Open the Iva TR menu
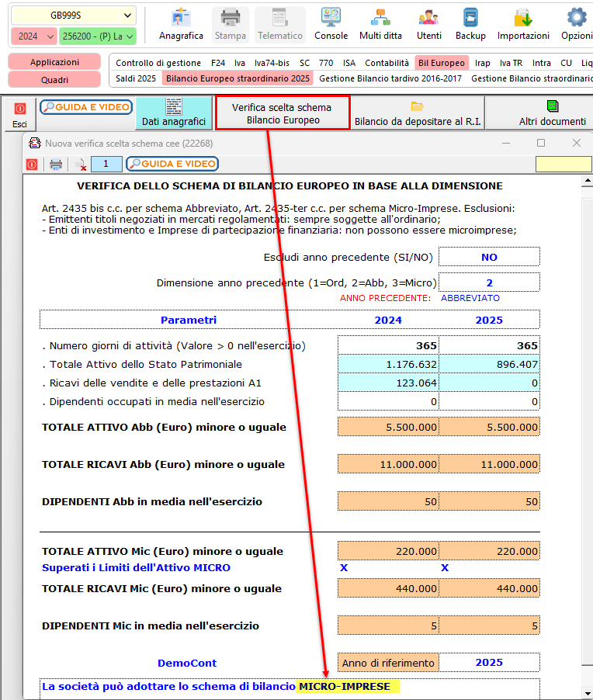The height and width of the screenshot is (700, 593). click(x=511, y=63)
